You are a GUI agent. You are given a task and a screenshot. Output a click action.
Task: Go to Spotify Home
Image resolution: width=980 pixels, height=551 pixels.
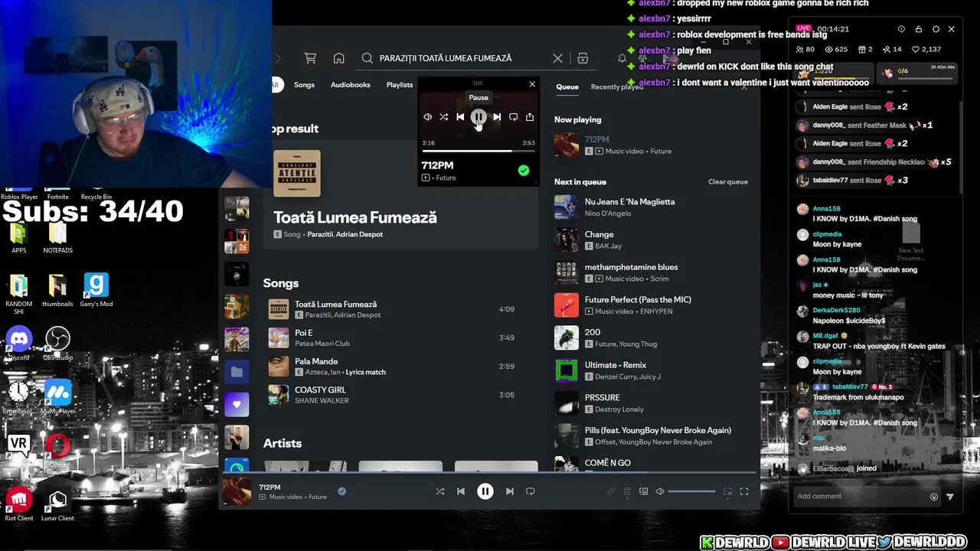(338, 58)
